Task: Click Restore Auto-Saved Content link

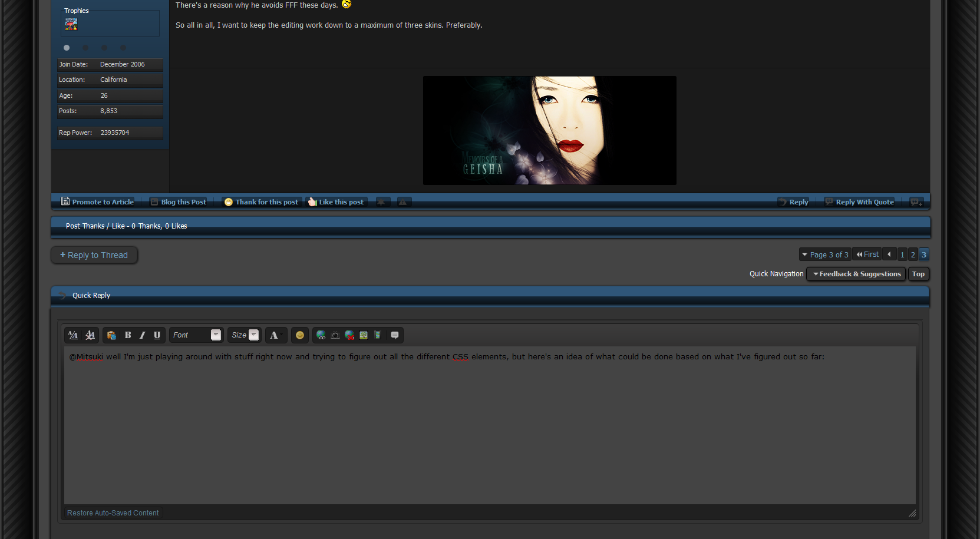Action: (x=113, y=513)
